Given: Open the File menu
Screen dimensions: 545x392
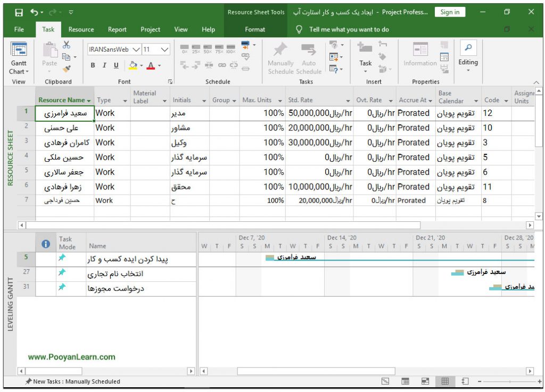Looking at the screenshot, I should click(19, 29).
